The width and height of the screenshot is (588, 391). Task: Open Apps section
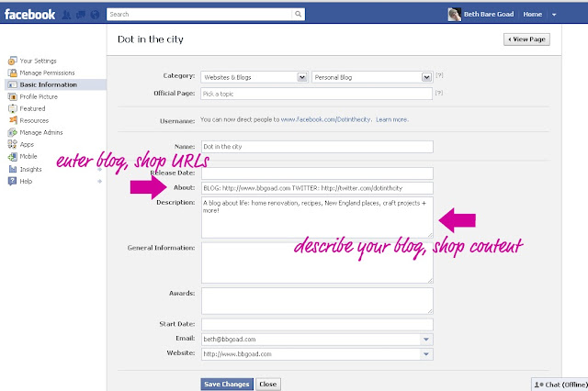tap(27, 145)
